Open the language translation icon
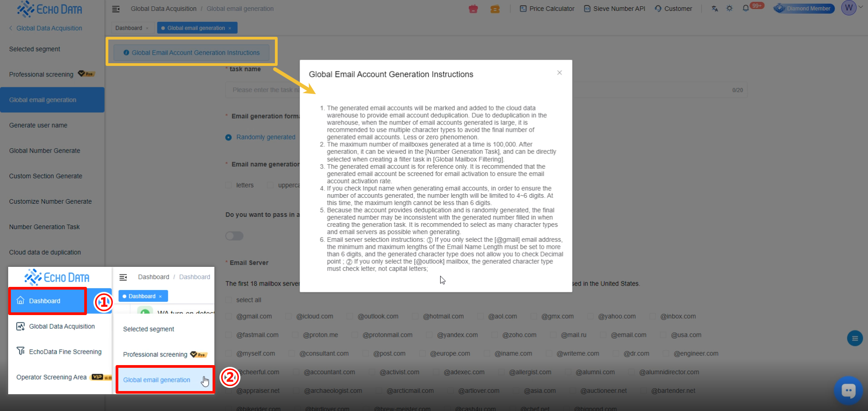Image resolution: width=868 pixels, height=411 pixels. click(715, 9)
